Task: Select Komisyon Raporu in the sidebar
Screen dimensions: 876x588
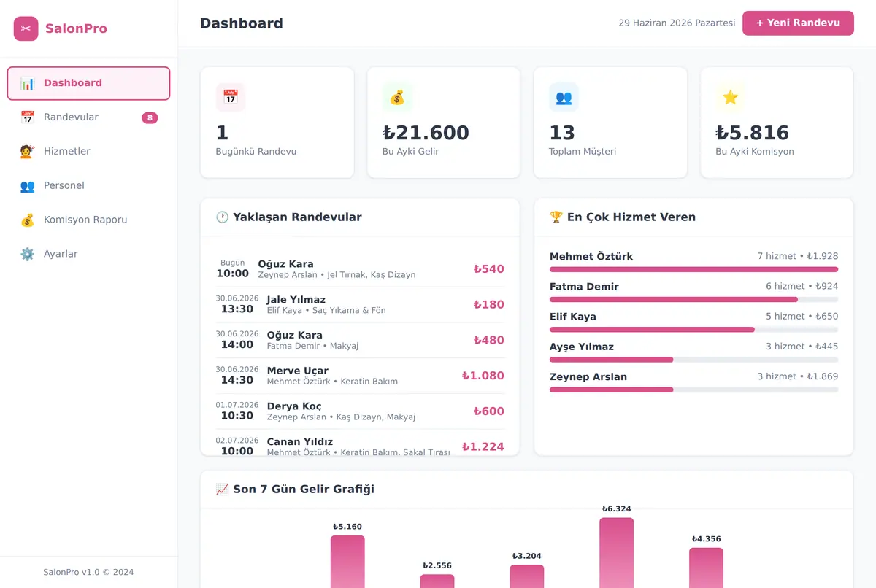Action: coord(88,220)
